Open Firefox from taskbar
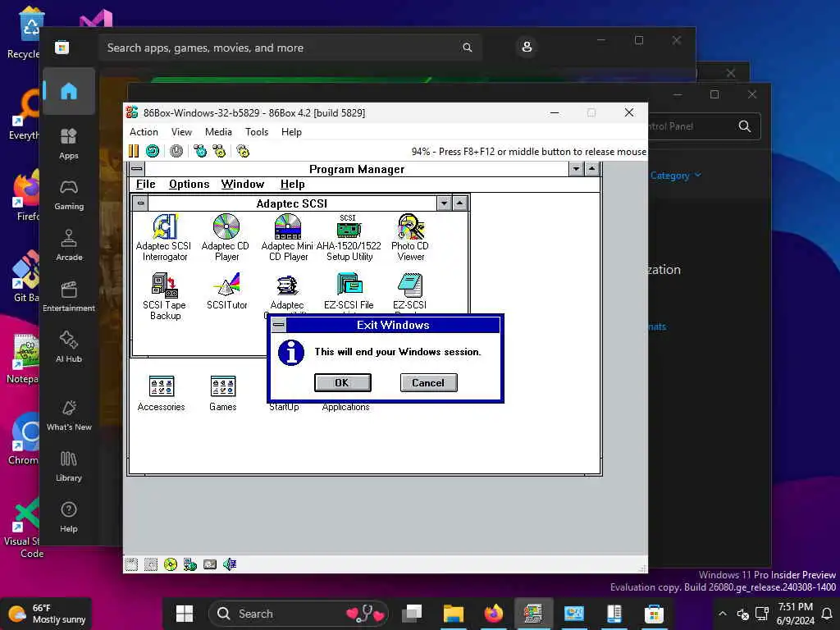Image resolution: width=840 pixels, height=630 pixels. (x=493, y=614)
